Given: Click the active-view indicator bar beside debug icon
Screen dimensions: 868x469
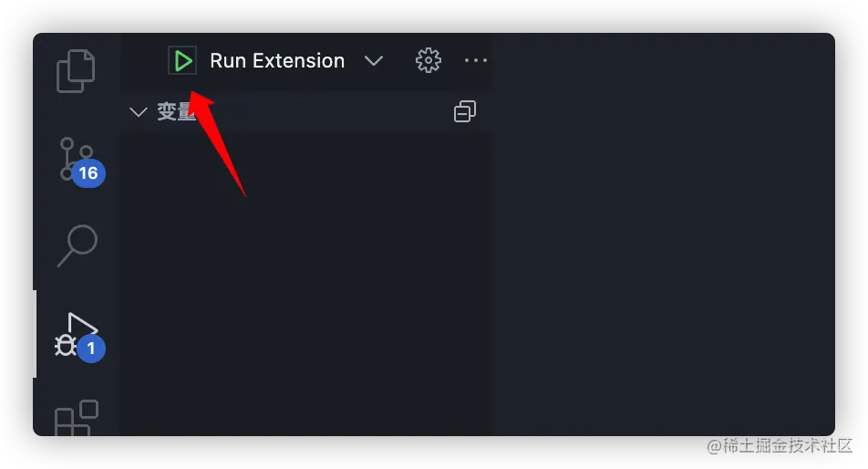Looking at the screenshot, I should (x=35, y=334).
